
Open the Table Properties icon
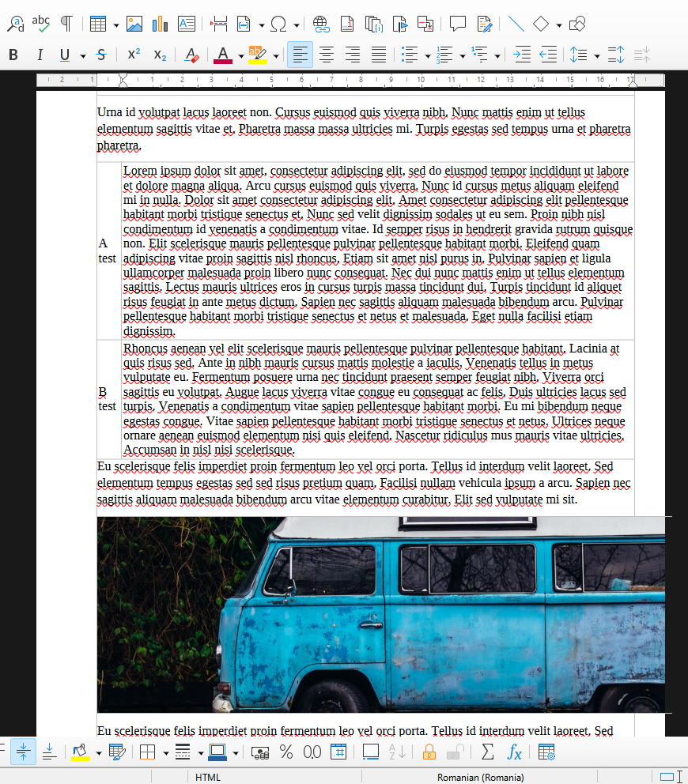546,752
